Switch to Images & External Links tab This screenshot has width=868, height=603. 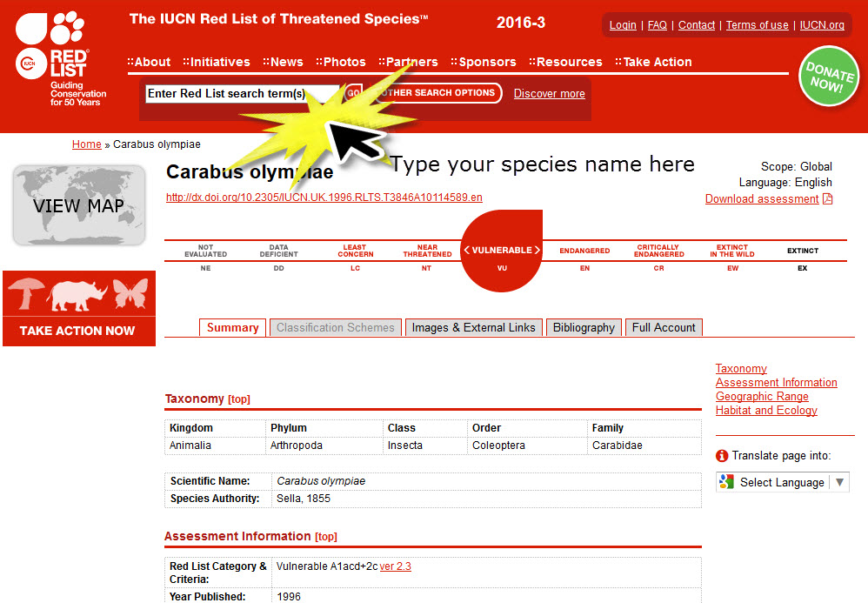click(x=474, y=327)
